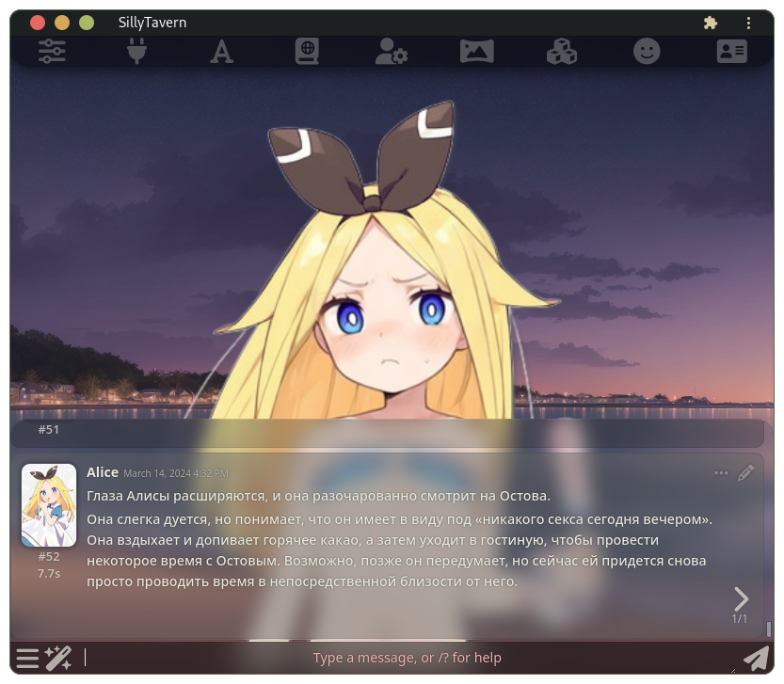784x684 pixels.
Task: Close the SillyTavern window with red button
Action: [38, 23]
